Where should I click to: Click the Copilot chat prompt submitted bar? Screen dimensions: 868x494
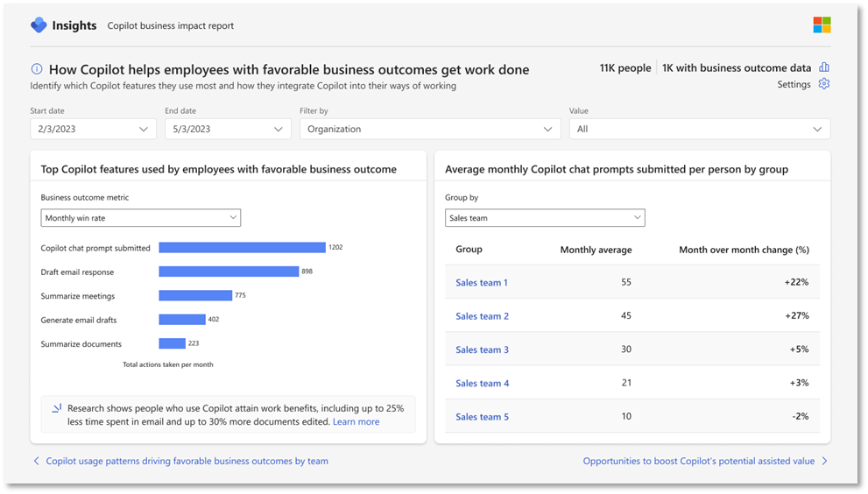coord(242,248)
